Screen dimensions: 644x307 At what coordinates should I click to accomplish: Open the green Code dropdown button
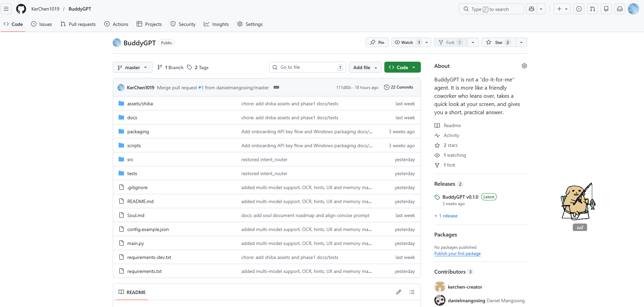402,67
